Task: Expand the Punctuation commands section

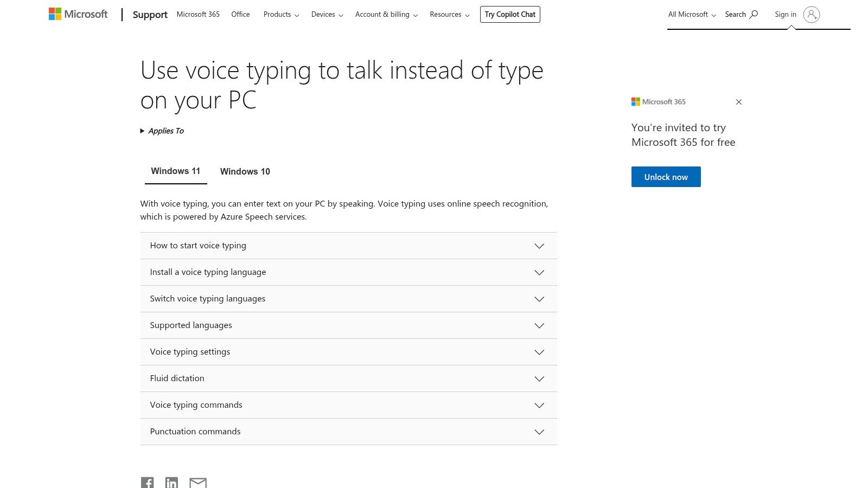Action: pyautogui.click(x=348, y=431)
